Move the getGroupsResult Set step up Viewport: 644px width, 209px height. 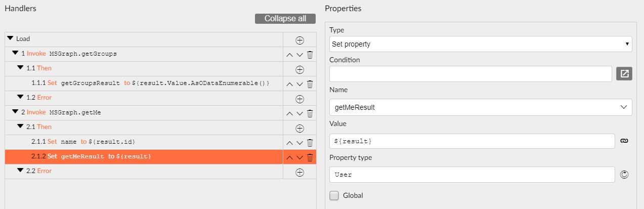tap(290, 84)
